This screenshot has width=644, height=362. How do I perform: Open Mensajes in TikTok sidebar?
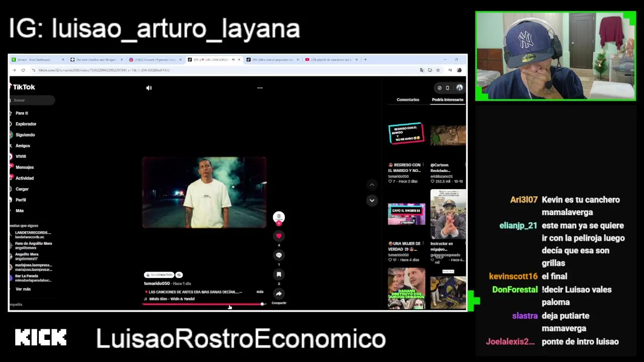point(24,167)
